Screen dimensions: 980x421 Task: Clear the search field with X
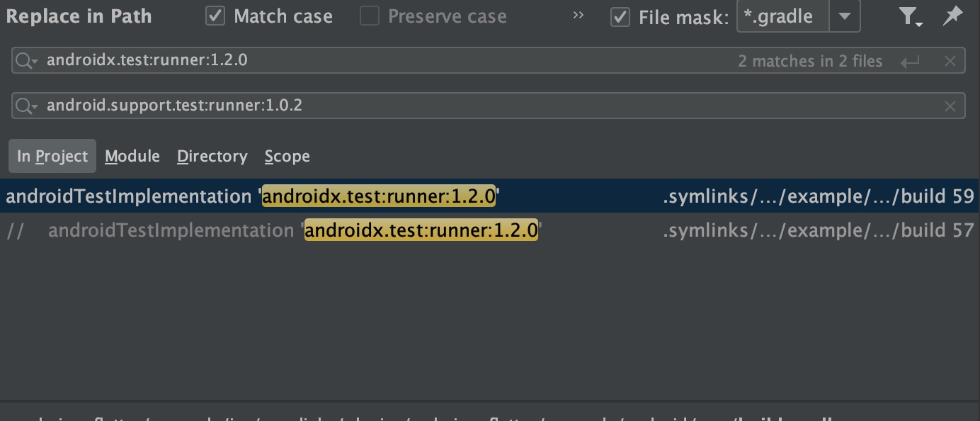point(950,61)
